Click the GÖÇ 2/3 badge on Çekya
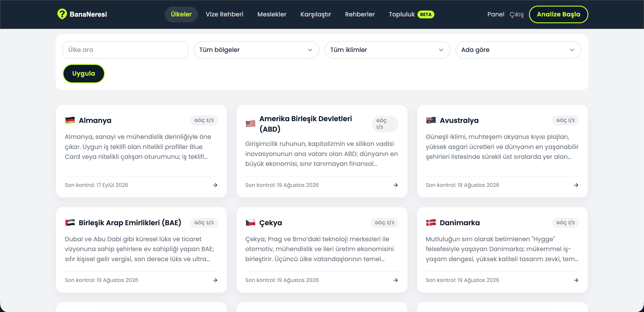Screen dimensions: 644x312 tap(384, 223)
